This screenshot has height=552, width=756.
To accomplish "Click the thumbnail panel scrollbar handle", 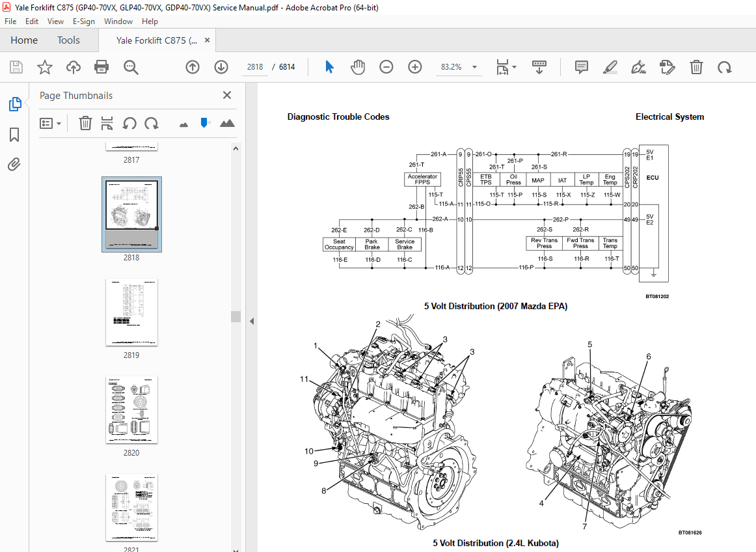I will coord(236,316).
